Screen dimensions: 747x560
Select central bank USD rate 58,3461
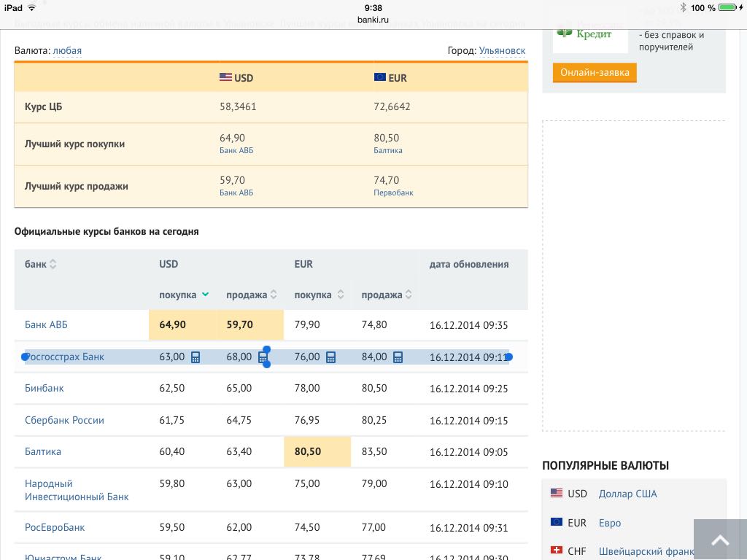point(238,106)
